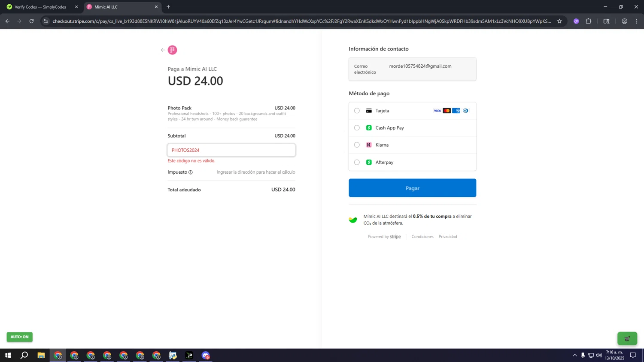Click the back arrow beside Mimic logo

[x=163, y=50]
